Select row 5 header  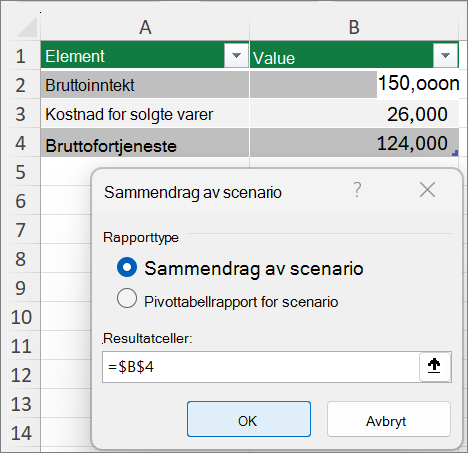click(20, 172)
